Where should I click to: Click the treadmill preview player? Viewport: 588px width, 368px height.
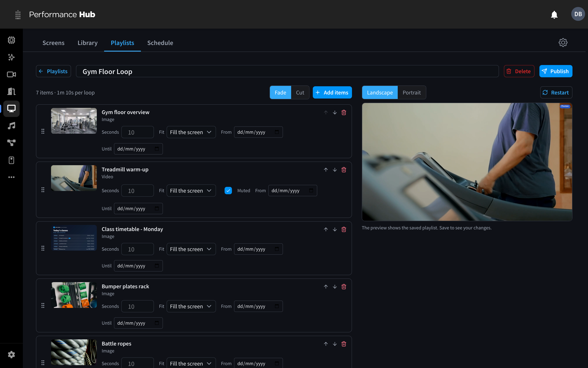[467, 162]
